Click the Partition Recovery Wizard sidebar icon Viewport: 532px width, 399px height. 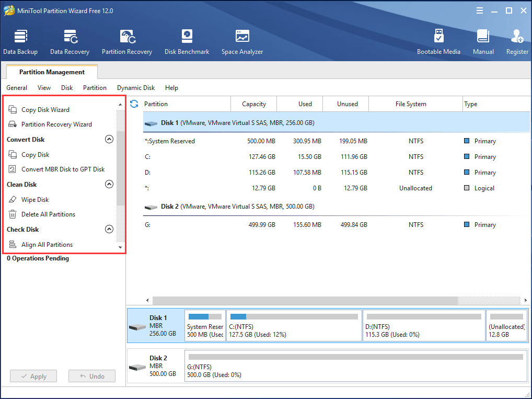coord(13,124)
